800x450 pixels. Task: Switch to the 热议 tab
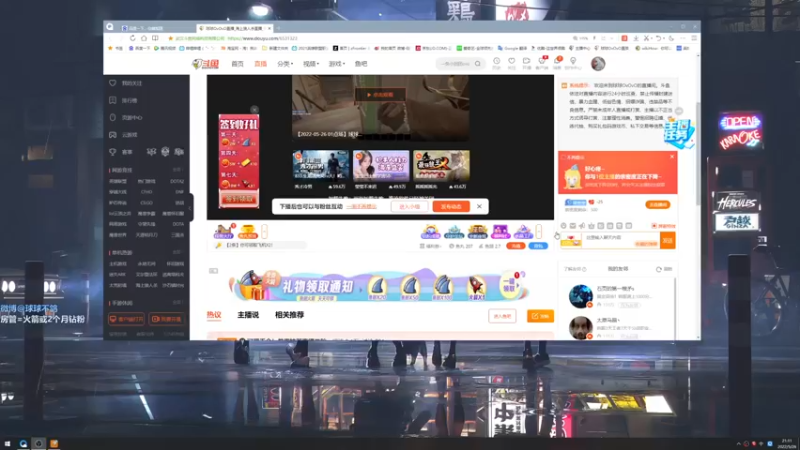[214, 315]
